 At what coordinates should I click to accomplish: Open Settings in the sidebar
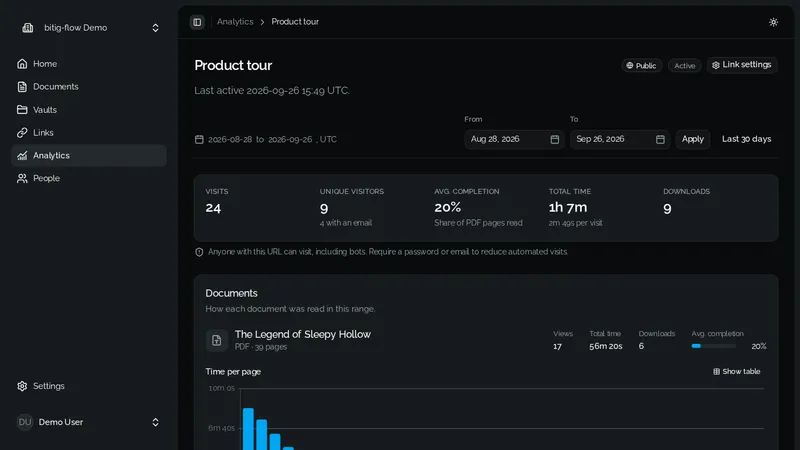tap(88, 386)
